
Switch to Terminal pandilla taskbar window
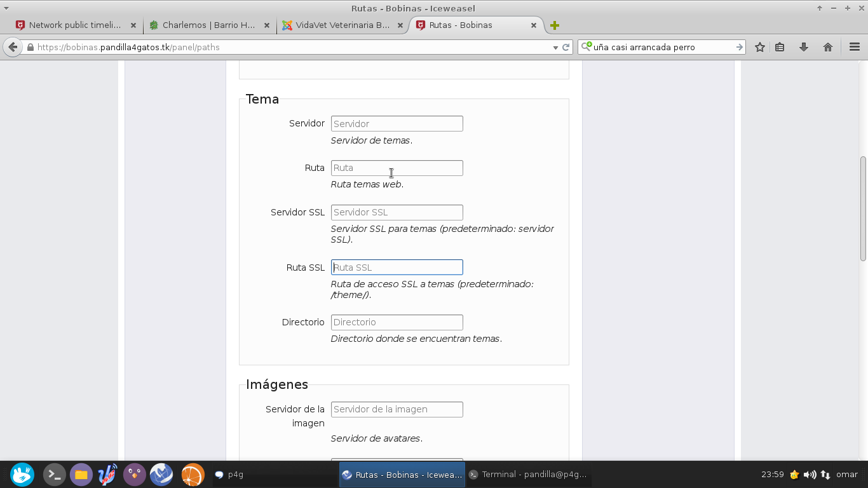pos(529,475)
